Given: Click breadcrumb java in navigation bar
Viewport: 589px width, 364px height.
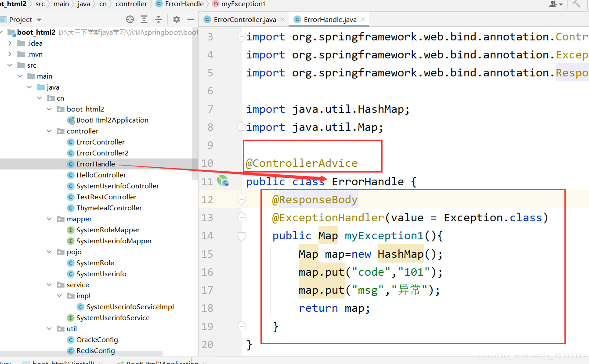Looking at the screenshot, I should (83, 4).
